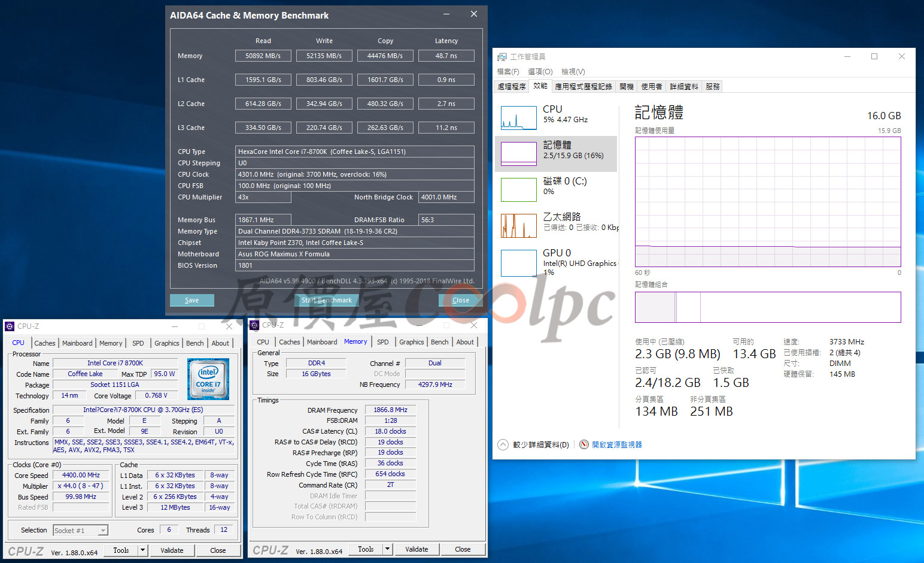Open the resource monitor icon link
Viewport: 924px width, 563px height.
[584, 444]
